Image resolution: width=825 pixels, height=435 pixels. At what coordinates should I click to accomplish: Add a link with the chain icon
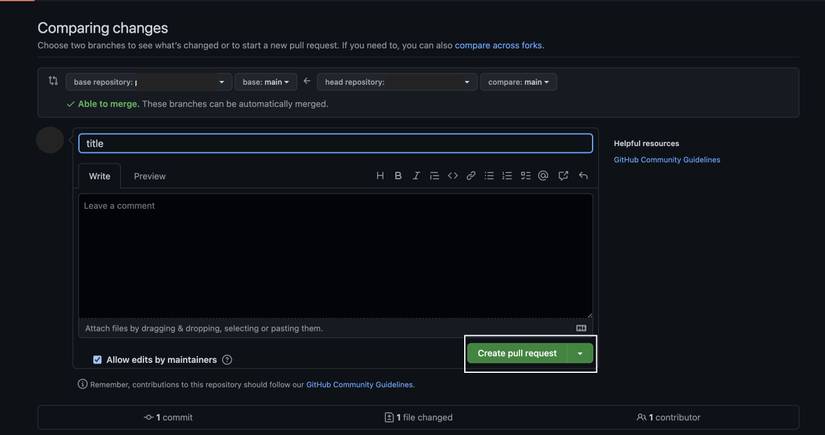pos(471,176)
